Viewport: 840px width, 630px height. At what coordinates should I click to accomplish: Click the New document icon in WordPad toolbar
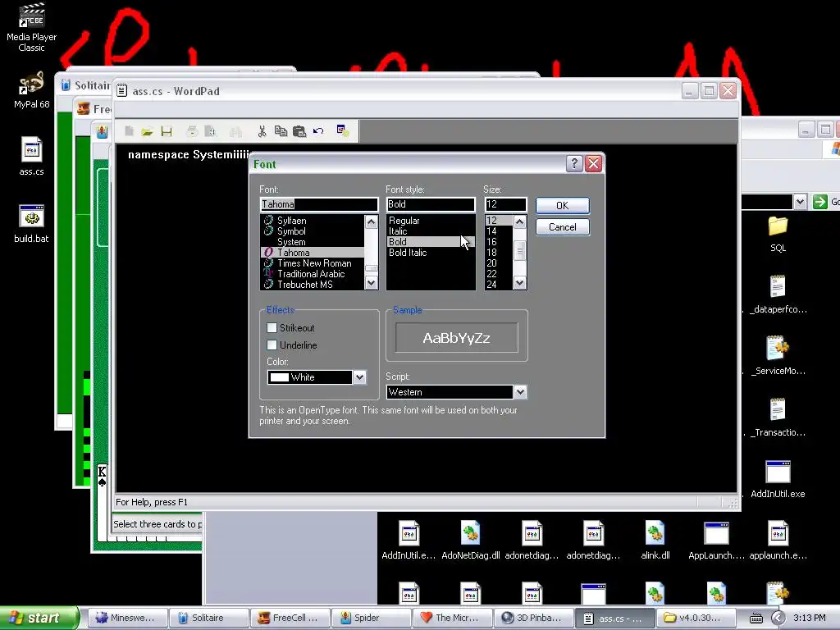point(129,131)
